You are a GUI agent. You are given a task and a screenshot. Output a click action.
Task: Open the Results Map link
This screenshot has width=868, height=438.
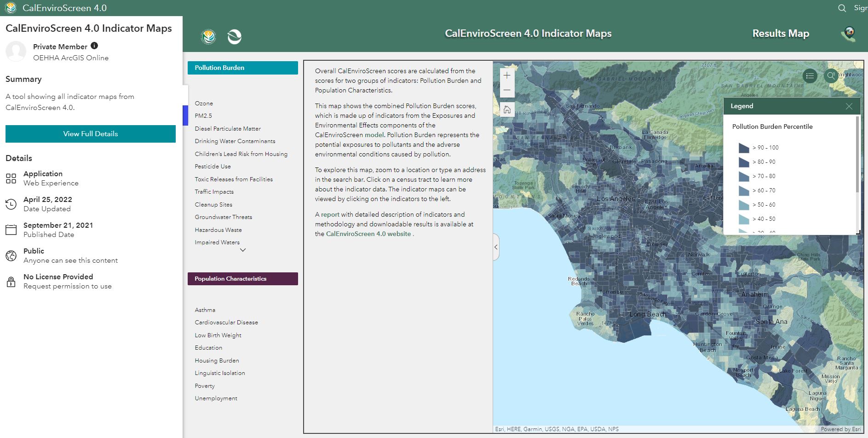tap(781, 34)
